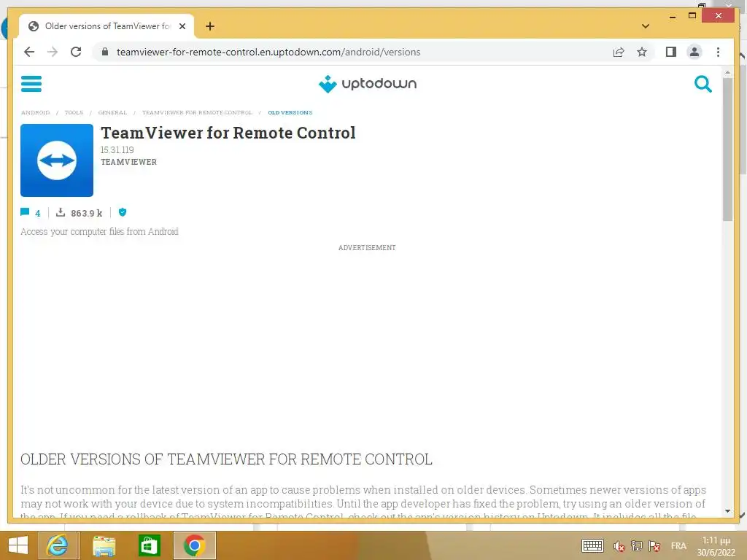Viewport: 747px width, 560px height.
Task: Select the Older versions of TeamViewer tab
Action: 106,26
